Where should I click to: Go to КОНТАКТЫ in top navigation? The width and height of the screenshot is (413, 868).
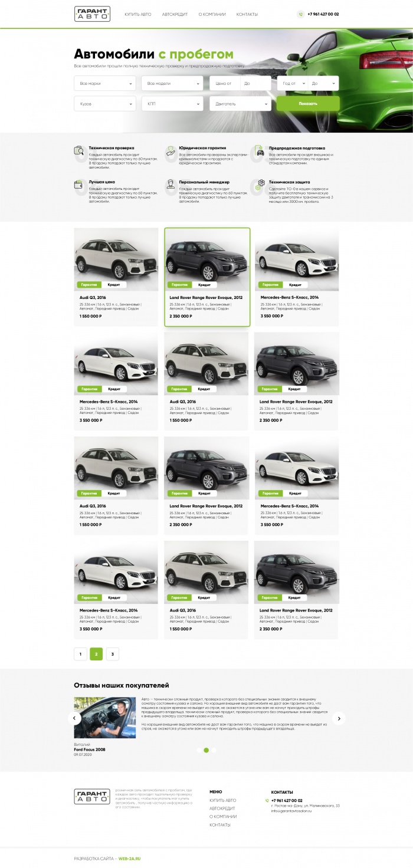247,14
